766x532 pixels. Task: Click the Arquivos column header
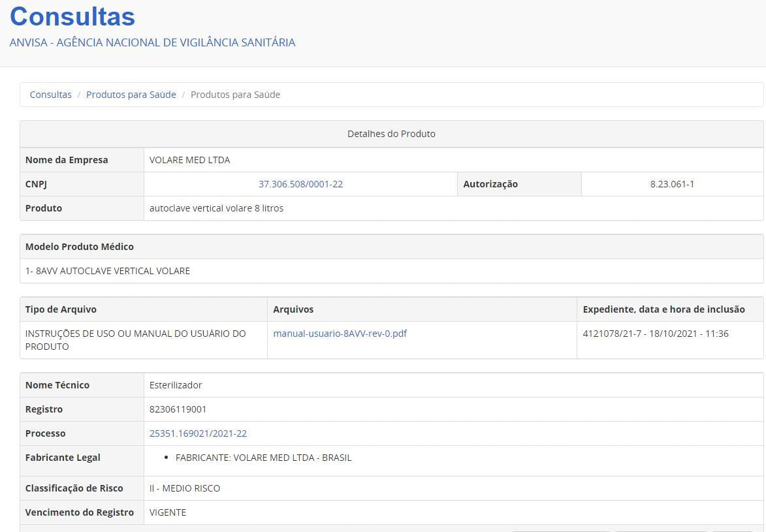[x=293, y=309]
